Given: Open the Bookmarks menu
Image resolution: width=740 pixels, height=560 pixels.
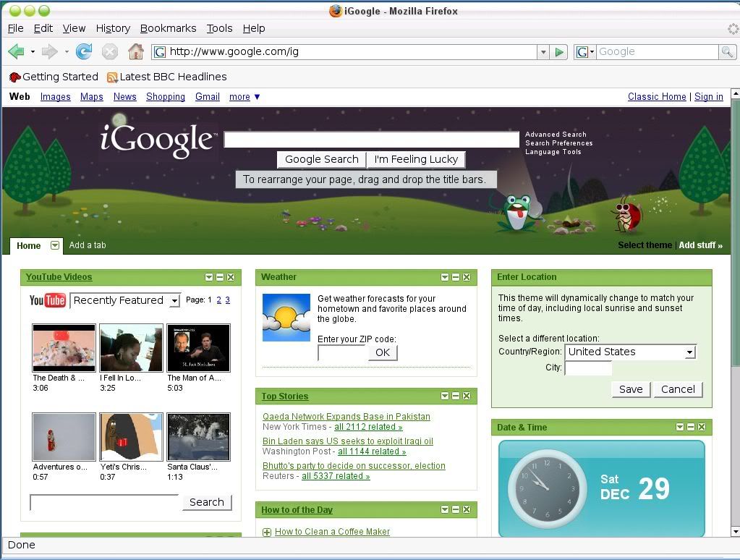Looking at the screenshot, I should click(x=168, y=28).
